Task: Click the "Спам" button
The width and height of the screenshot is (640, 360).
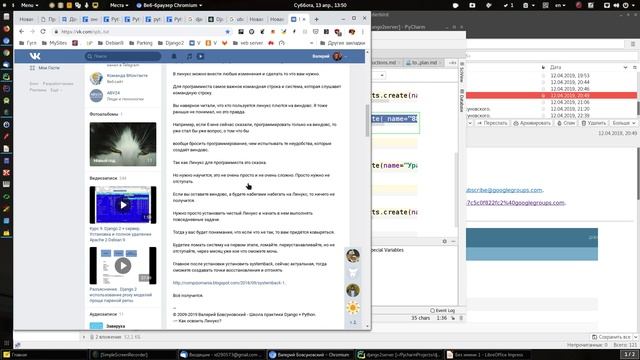Action: [x=566, y=123]
